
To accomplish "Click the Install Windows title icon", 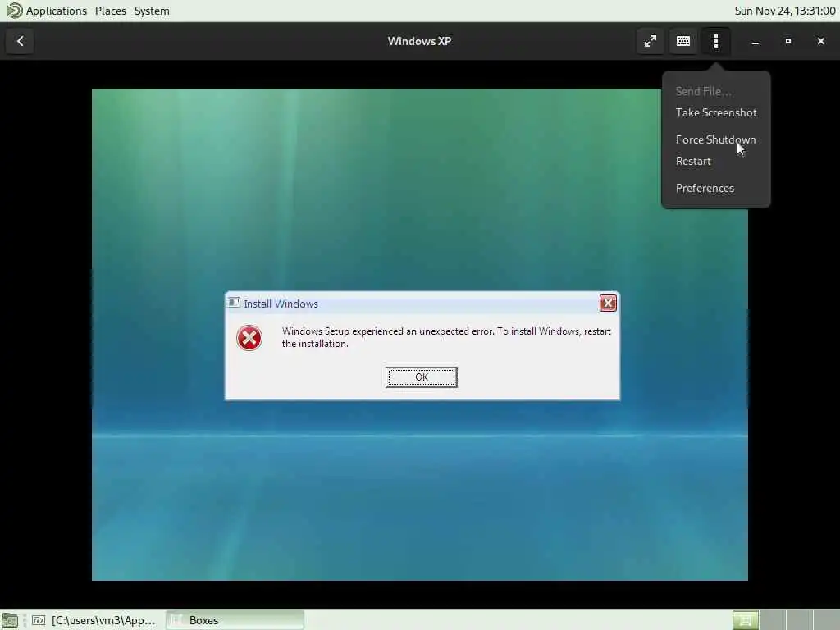I will [234, 304].
